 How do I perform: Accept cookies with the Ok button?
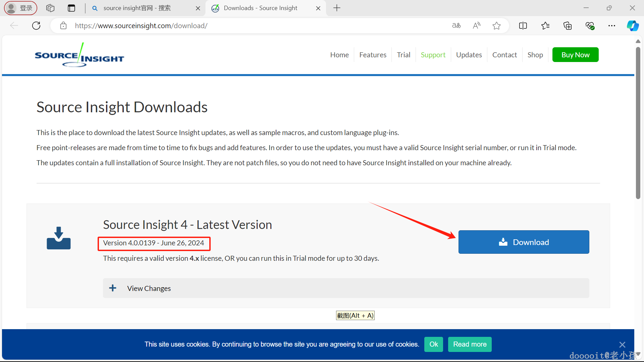[x=433, y=344]
